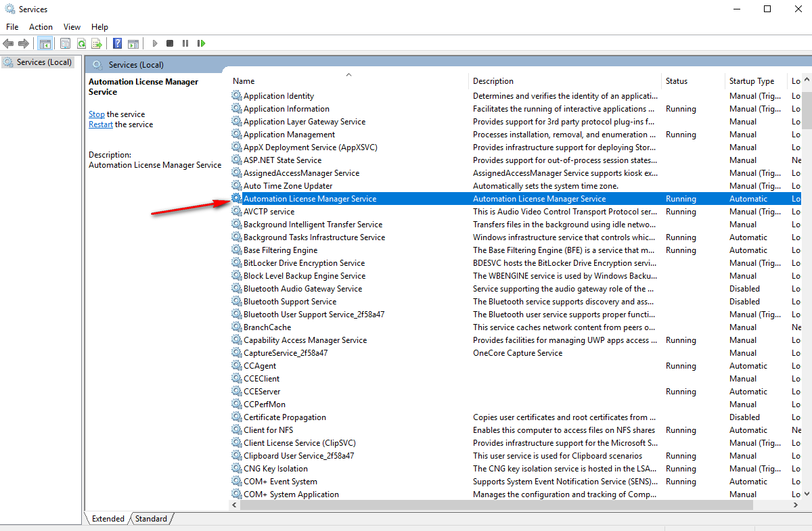Switch to the Standard tab

(x=151, y=519)
